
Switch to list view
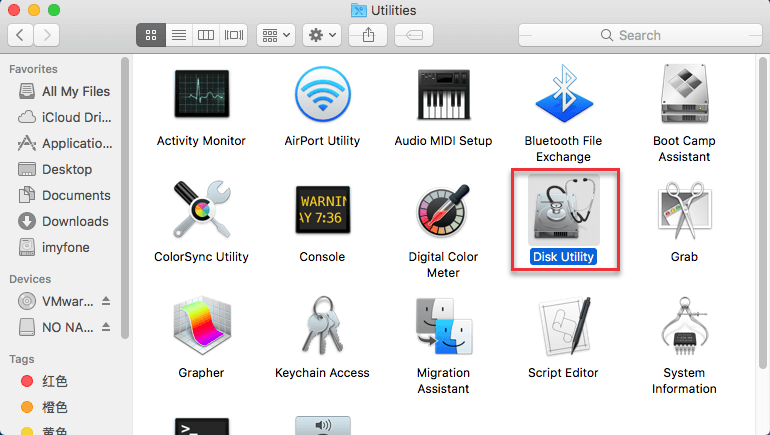click(x=179, y=35)
